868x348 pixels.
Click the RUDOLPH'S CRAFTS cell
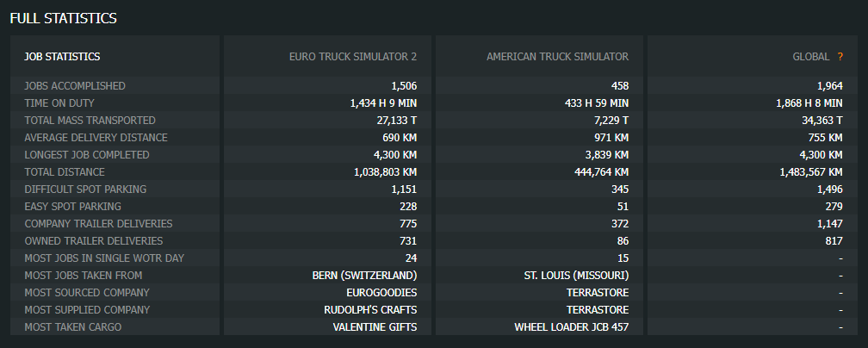tap(370, 309)
